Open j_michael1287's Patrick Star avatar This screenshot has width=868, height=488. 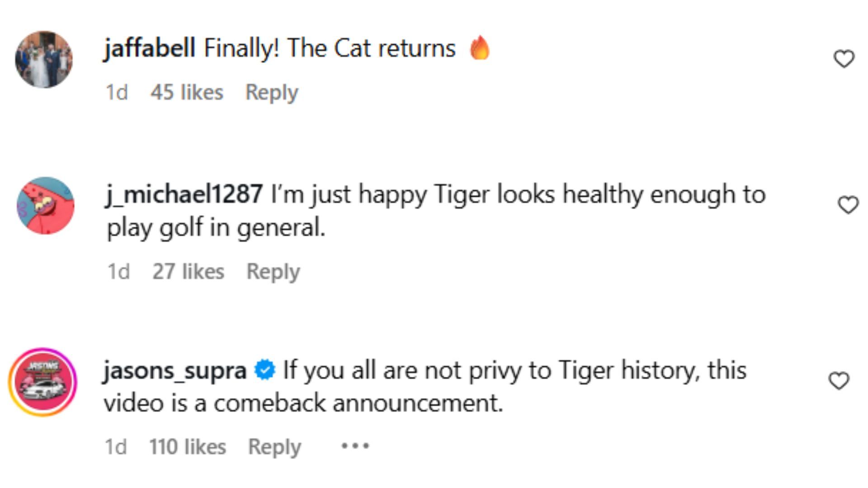tap(46, 206)
